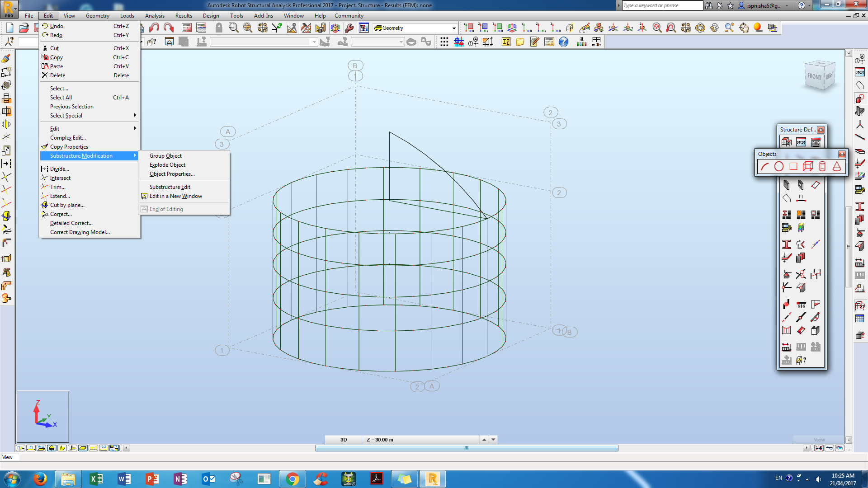Viewport: 868px width, 488px height.
Task: Launch Google Chrome from the taskbar
Action: pyautogui.click(x=292, y=479)
